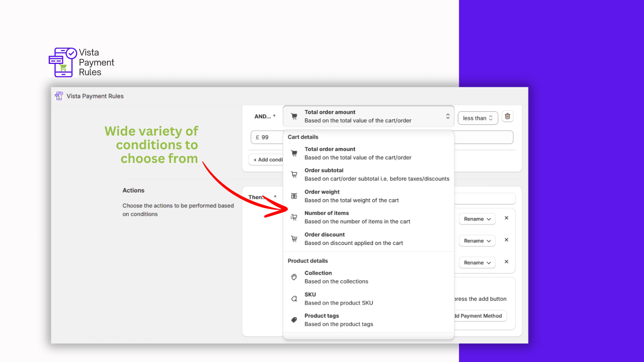This screenshot has height=362, width=644.
Task: Click the scale icon beside Order weight
Action: coord(294,196)
